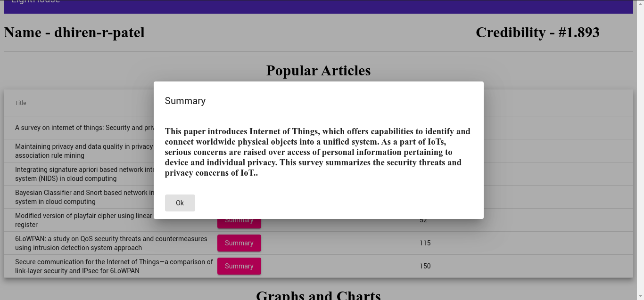Click the citation count 150

[x=425, y=266]
